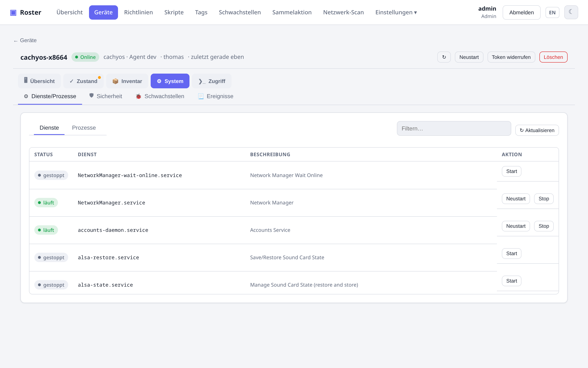Viewport: 588px width, 368px height.
Task: Start alsa-restore.service
Action: tap(511, 253)
